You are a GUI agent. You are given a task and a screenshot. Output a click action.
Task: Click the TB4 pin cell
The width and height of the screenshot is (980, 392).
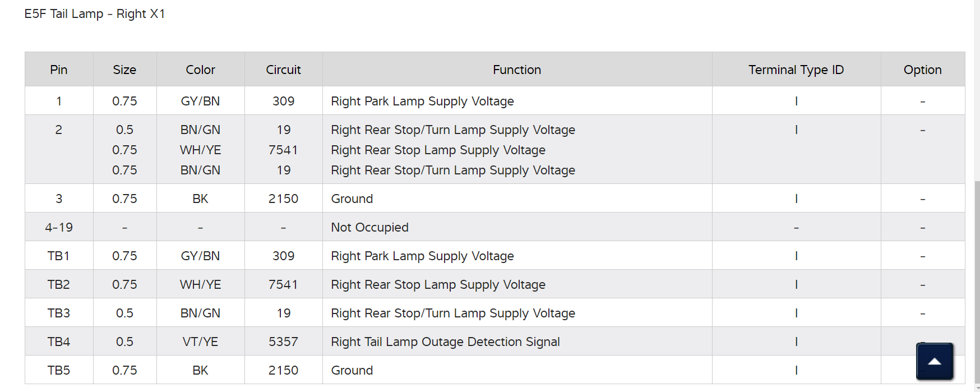click(59, 342)
